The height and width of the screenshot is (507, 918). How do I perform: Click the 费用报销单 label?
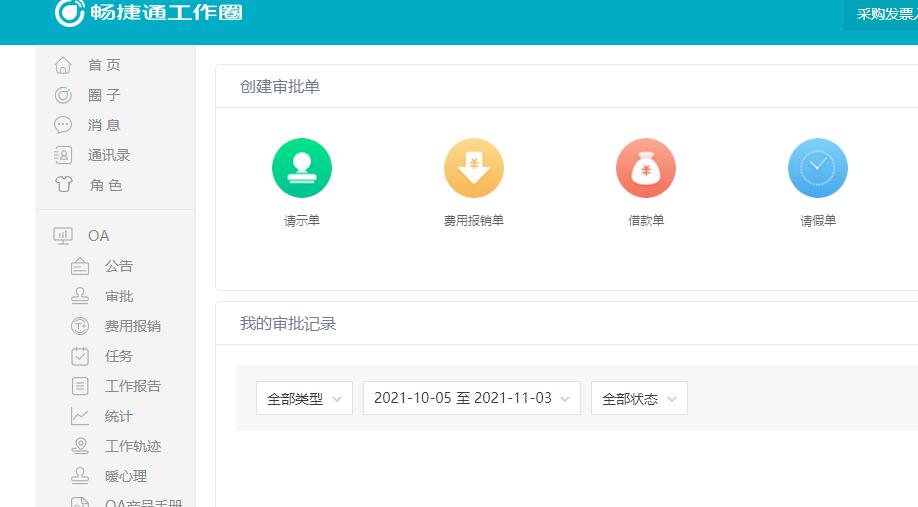coord(474,221)
